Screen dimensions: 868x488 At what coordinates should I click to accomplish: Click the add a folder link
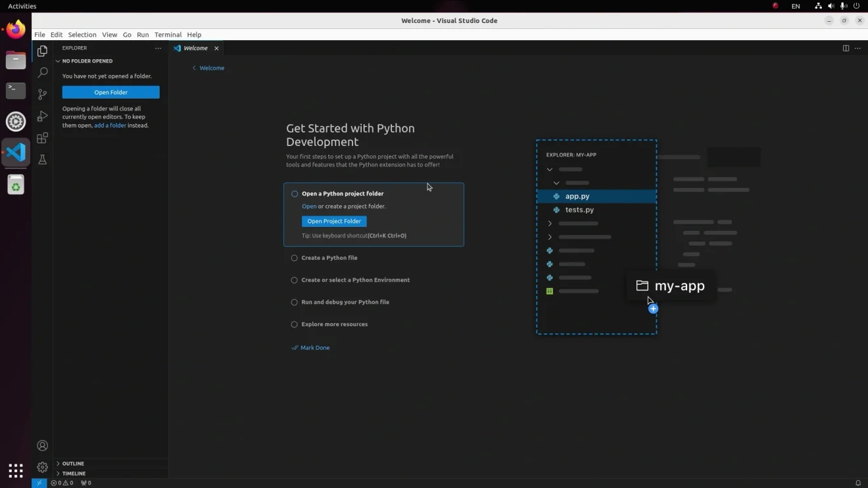tap(110, 126)
